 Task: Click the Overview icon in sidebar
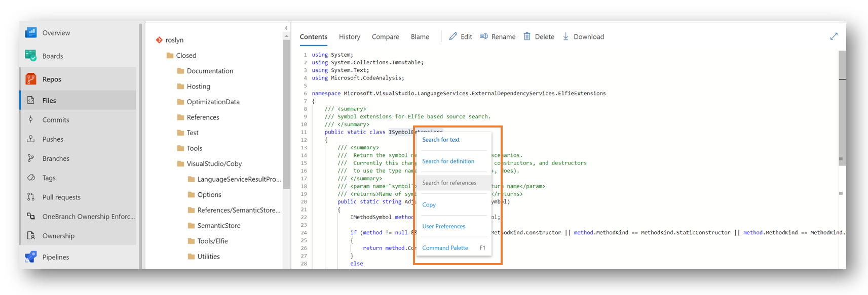(x=31, y=33)
